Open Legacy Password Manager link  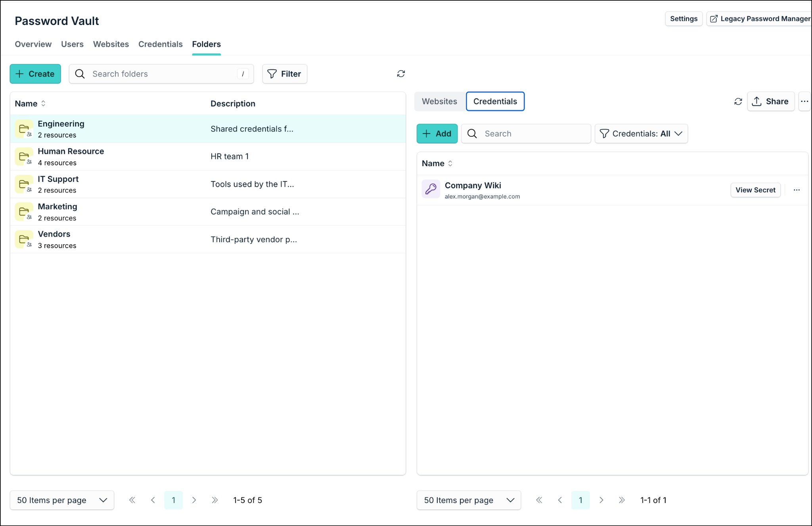pyautogui.click(x=759, y=19)
